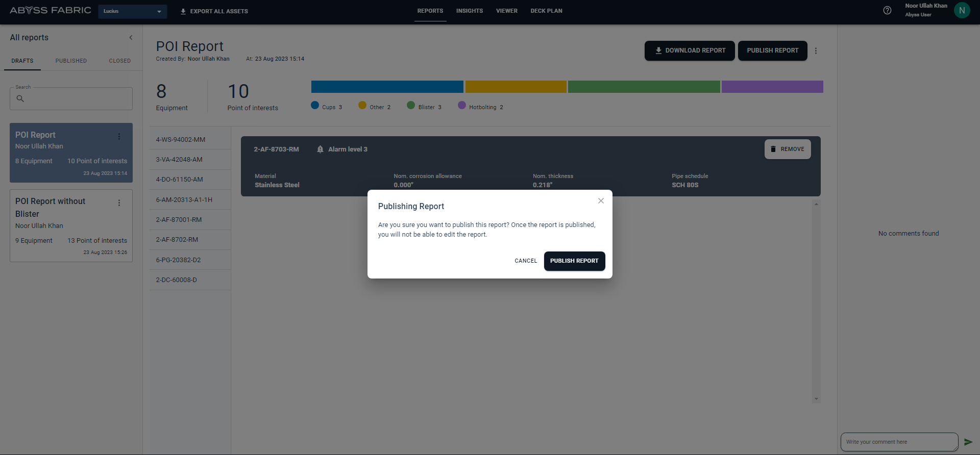980x455 pixels.
Task: Click the help question mark icon
Action: pyautogui.click(x=887, y=11)
